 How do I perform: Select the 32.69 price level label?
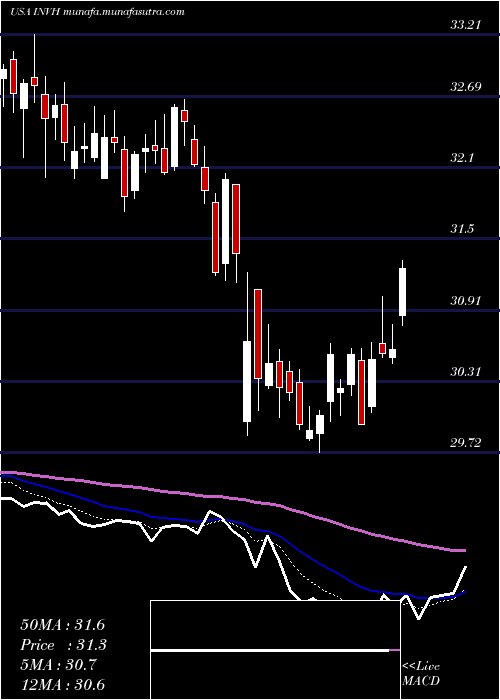[465, 86]
